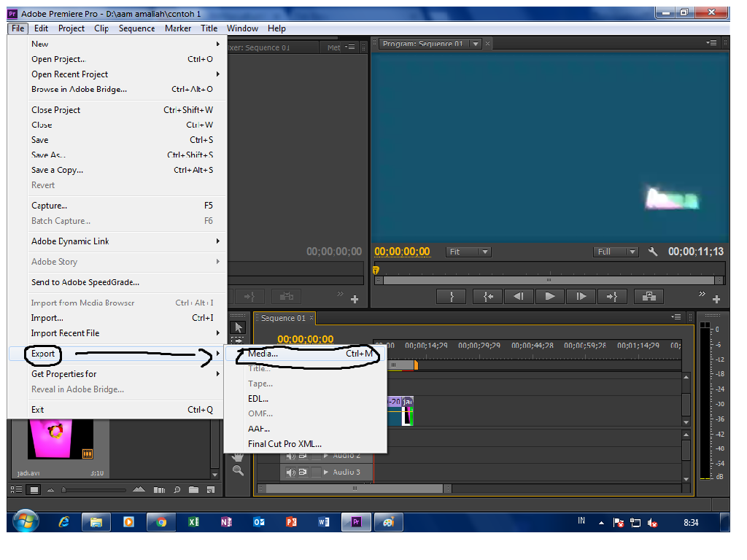The height and width of the screenshot is (560, 747).
Task: Click large-mountains zoom in icon in Project panel
Action: point(139,489)
